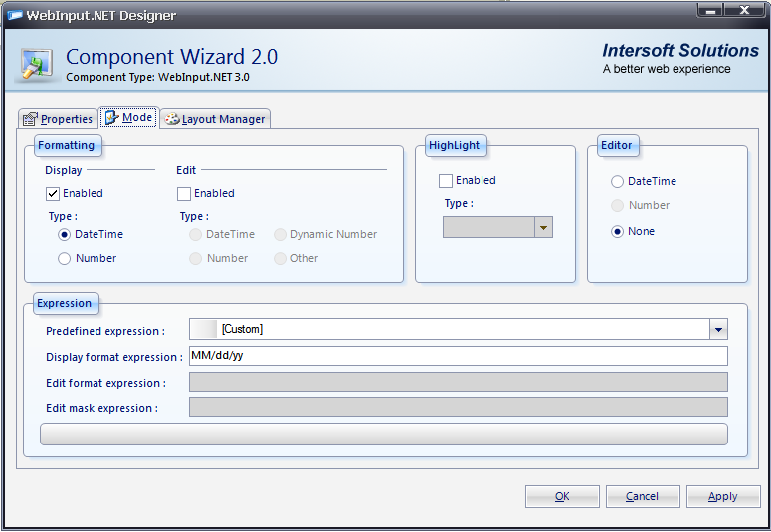The image size is (771, 532).
Task: Enable the HighLight checkbox
Action: coord(446,181)
